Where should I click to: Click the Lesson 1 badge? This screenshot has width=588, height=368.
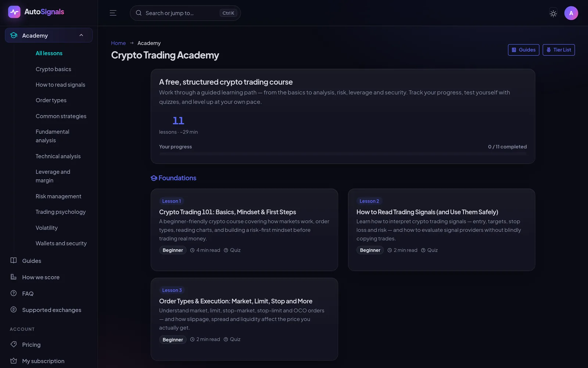172,201
